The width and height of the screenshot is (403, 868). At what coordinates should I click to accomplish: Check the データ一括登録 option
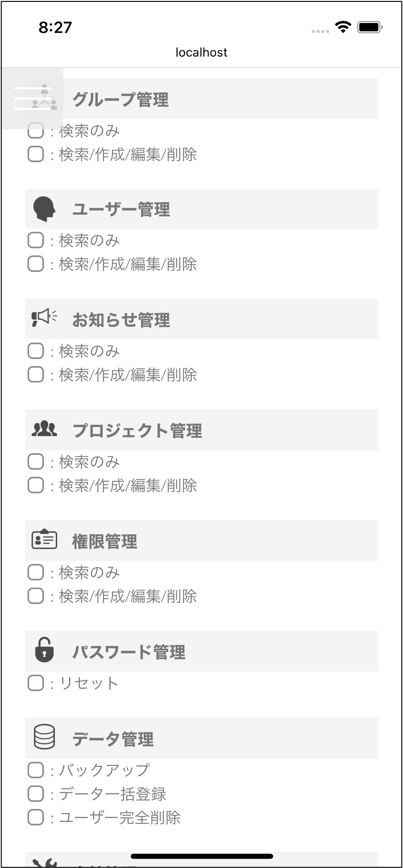click(36, 794)
